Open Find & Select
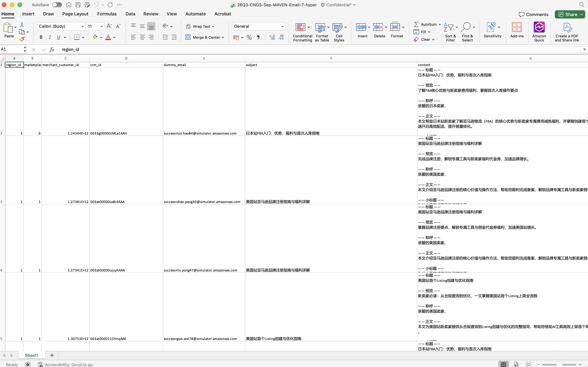This screenshot has width=588, height=367. 467,32
